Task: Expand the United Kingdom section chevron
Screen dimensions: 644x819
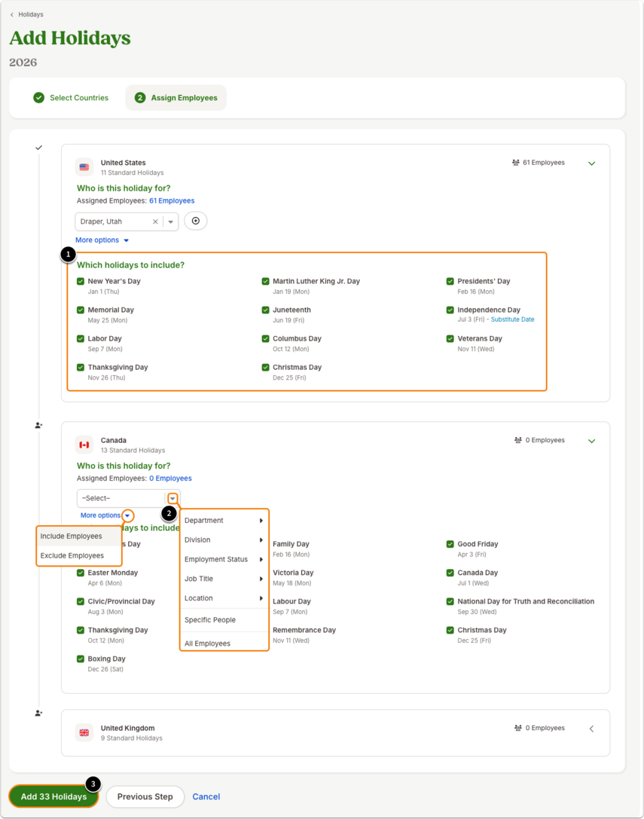Action: (x=592, y=729)
